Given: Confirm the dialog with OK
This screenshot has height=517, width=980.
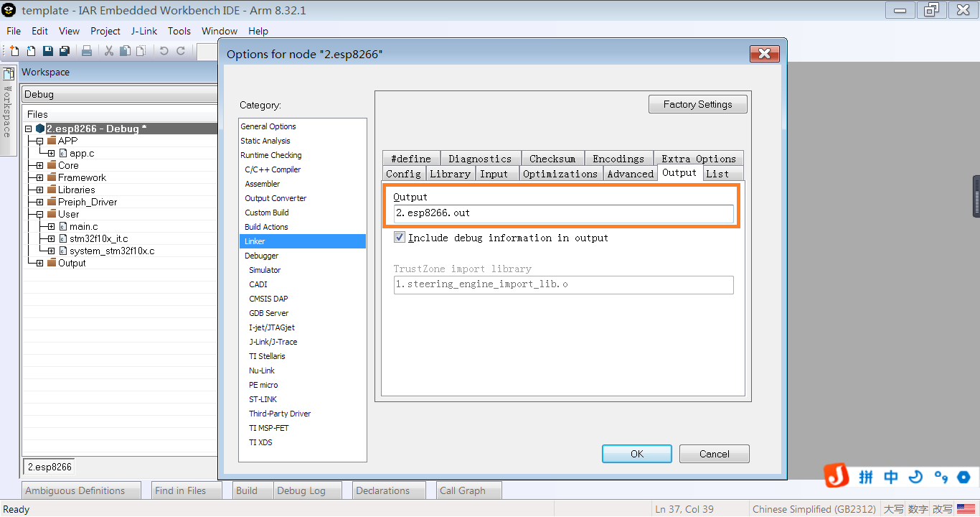Looking at the screenshot, I should click(637, 454).
